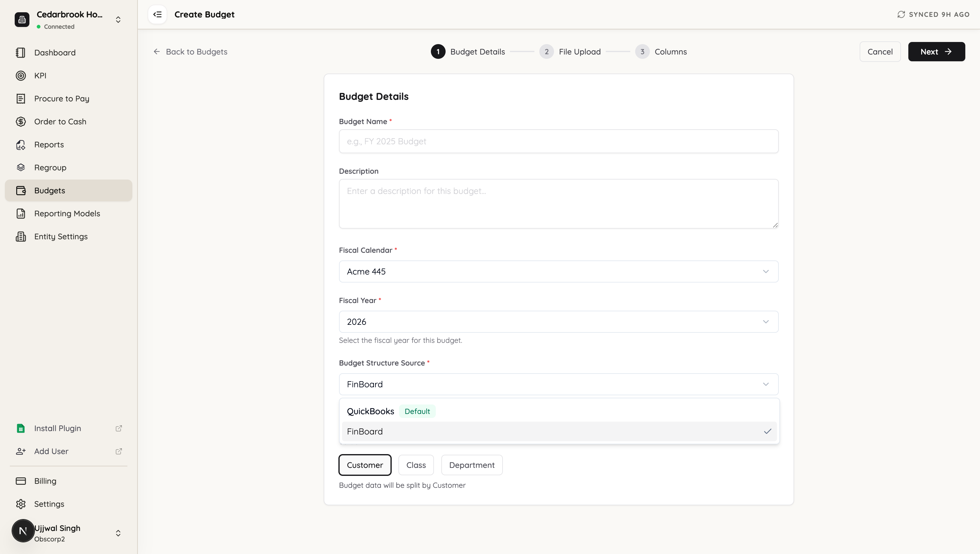
Task: Toggle the Budget Structure Source dropdown
Action: (x=559, y=384)
